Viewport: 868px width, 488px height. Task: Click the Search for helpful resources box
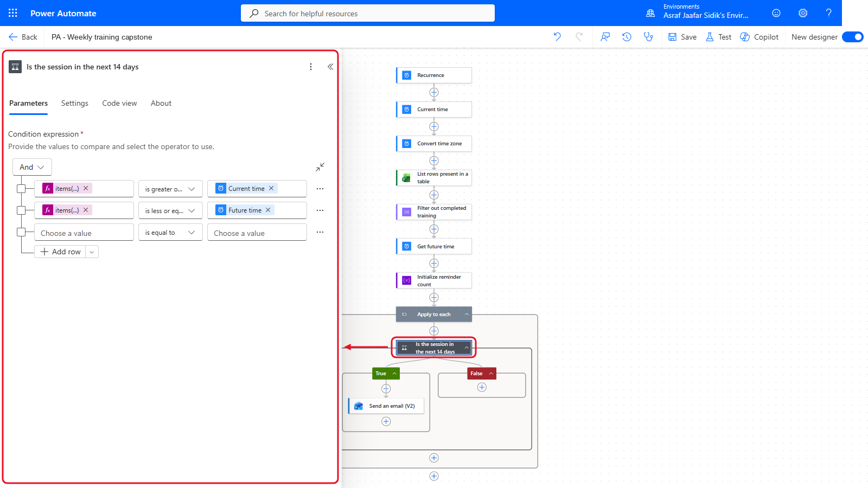pos(368,13)
